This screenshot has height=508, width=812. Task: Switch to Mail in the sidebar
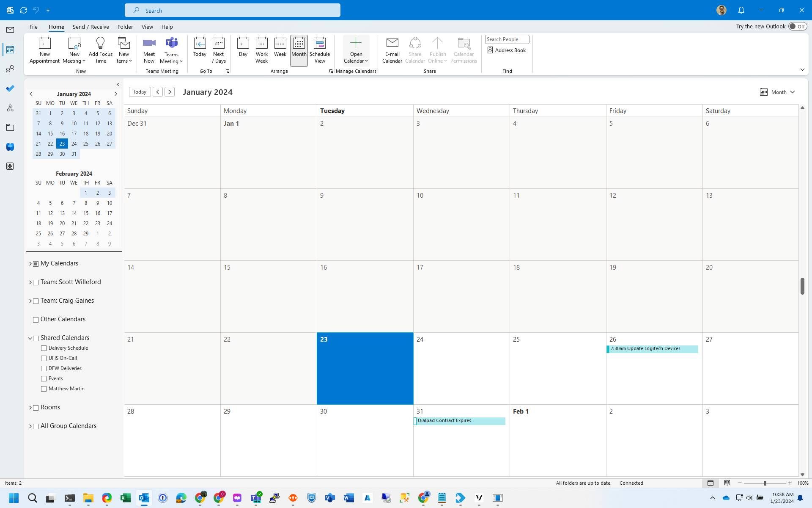pyautogui.click(x=10, y=30)
